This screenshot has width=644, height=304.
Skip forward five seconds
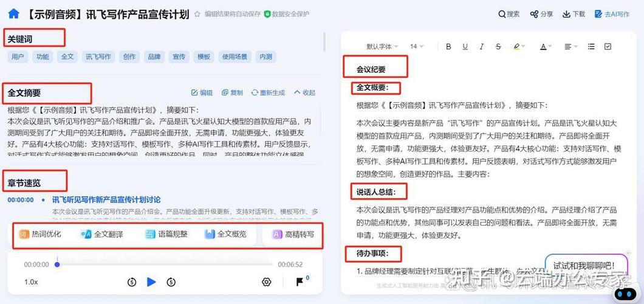pyautogui.click(x=171, y=282)
